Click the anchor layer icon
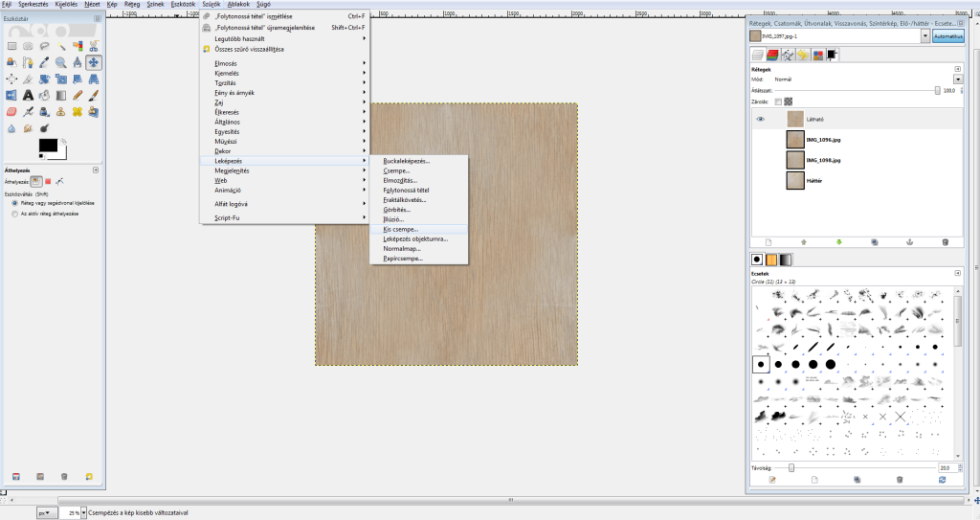980x520 pixels. coord(909,242)
